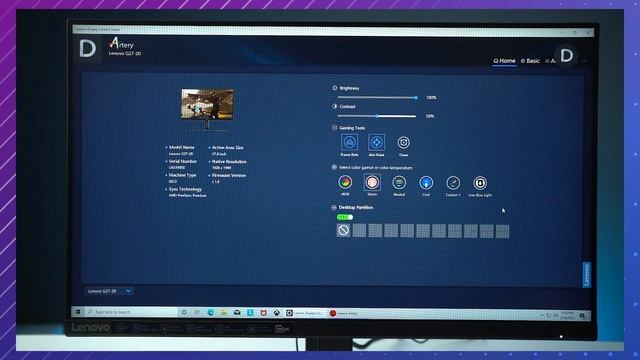Select the Frame Rate gaming tool
Screen dimensions: 640x360
[349, 142]
